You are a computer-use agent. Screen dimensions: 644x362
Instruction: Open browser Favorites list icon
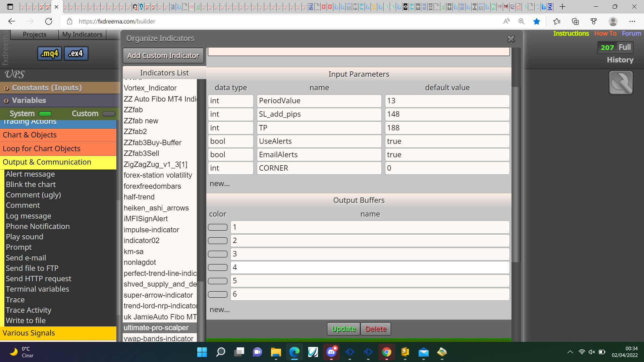(557, 21)
